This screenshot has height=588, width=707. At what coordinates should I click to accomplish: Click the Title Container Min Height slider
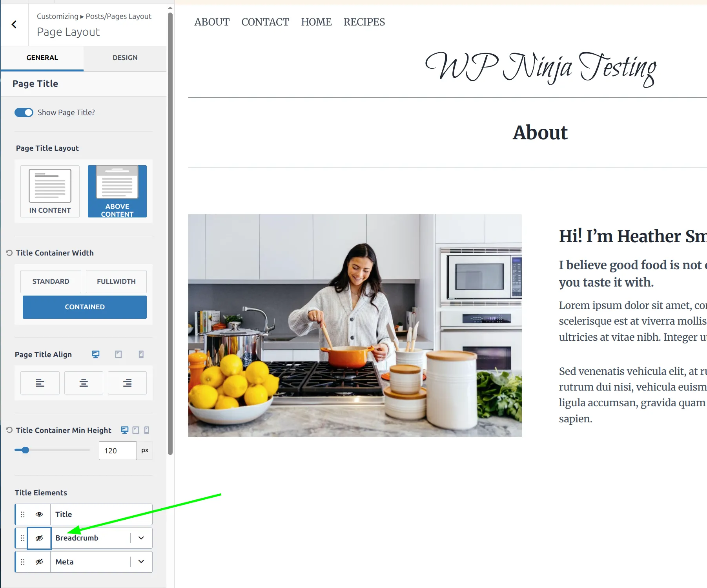click(x=52, y=450)
